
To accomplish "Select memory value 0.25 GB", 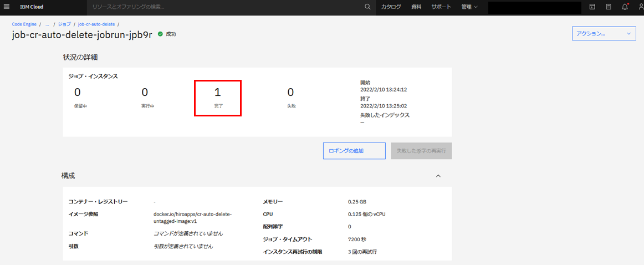I will [357, 202].
